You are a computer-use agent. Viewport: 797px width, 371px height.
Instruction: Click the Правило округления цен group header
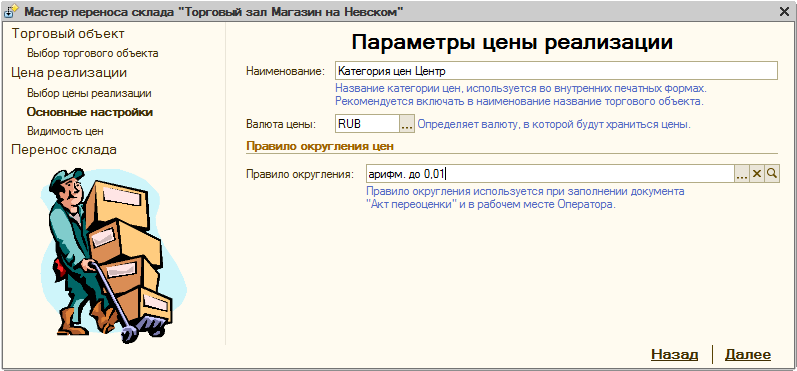point(320,146)
